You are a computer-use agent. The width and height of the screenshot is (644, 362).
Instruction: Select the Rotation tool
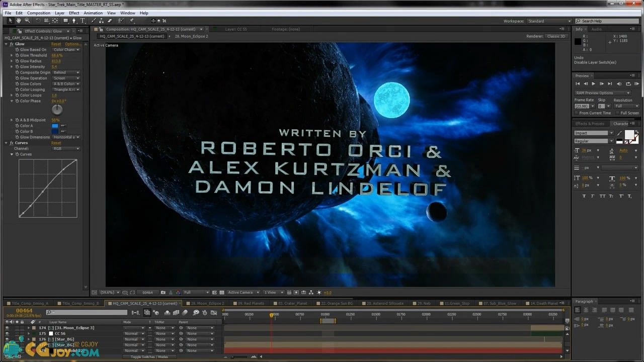tap(38, 21)
